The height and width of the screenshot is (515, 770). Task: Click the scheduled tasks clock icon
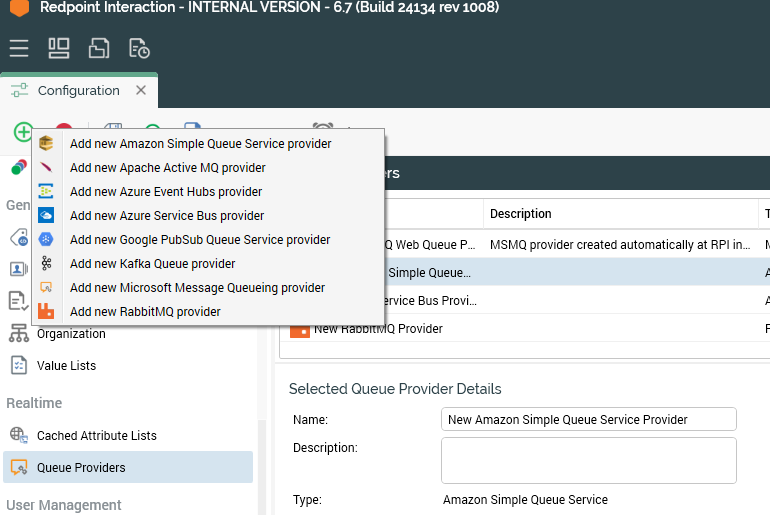139,48
